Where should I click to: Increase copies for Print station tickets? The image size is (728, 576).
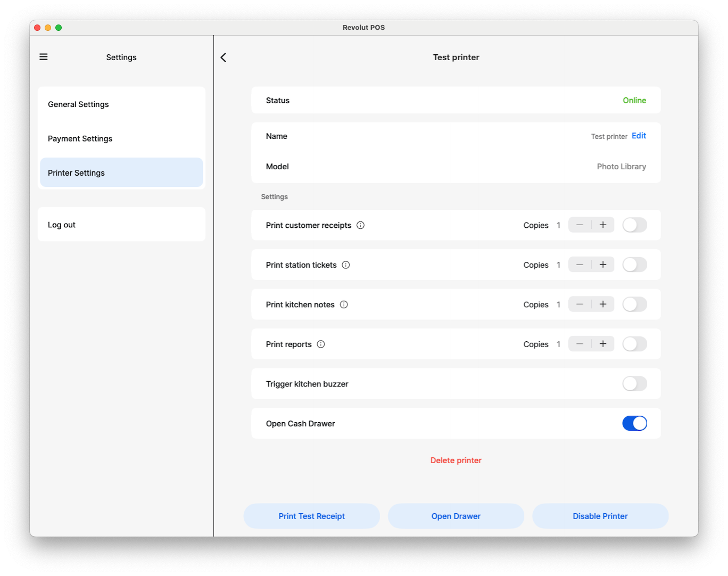pos(603,265)
